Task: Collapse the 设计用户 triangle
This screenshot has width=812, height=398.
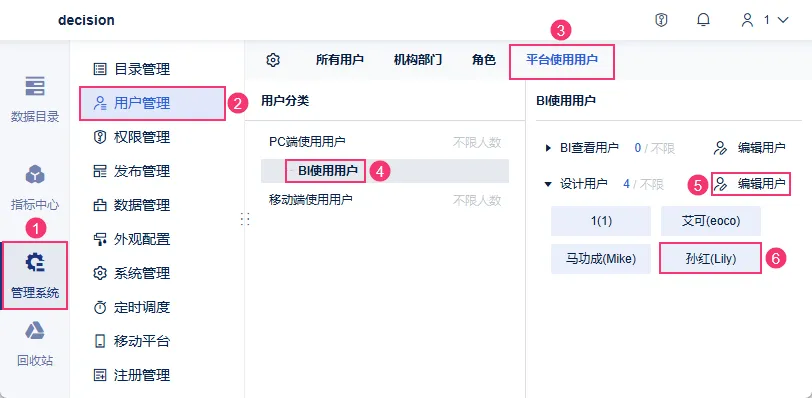Action: point(548,184)
